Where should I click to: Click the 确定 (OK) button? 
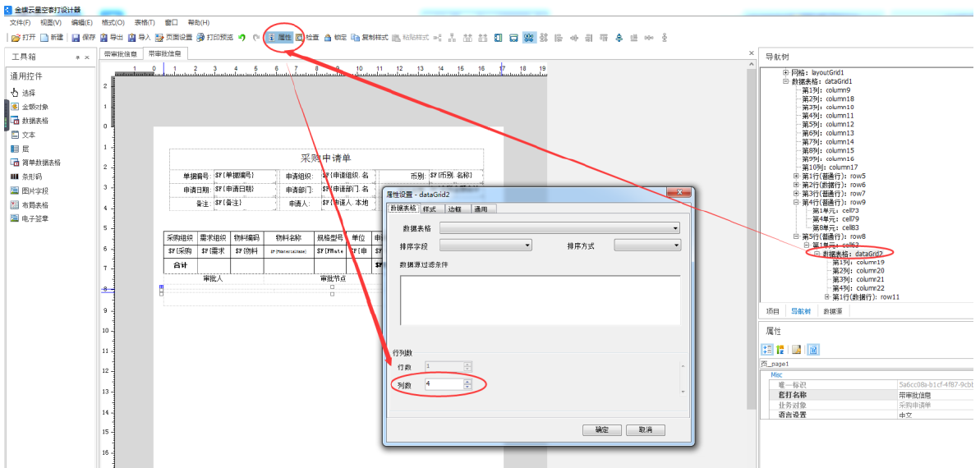pyautogui.click(x=601, y=430)
